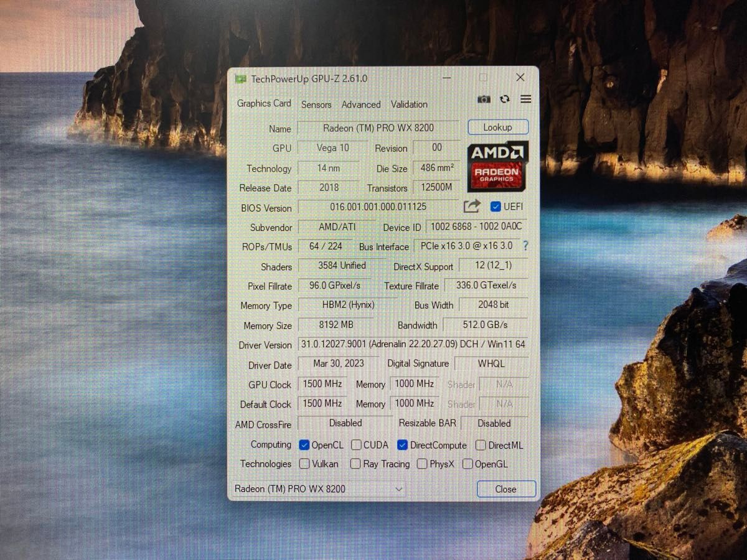Toggle the PhysX checkbox
This screenshot has width=747, height=560.
click(422, 464)
